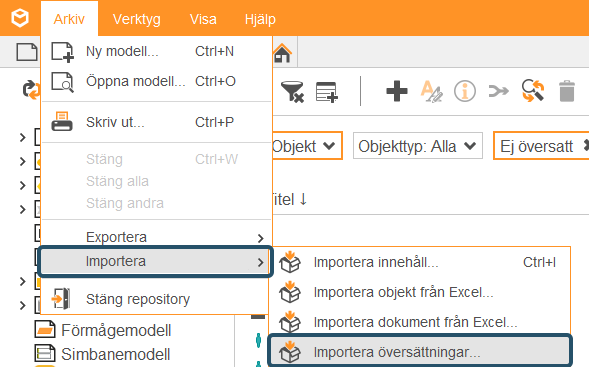589x367 pixels.
Task: Click the new blank model toolbar icon
Action: 27,52
